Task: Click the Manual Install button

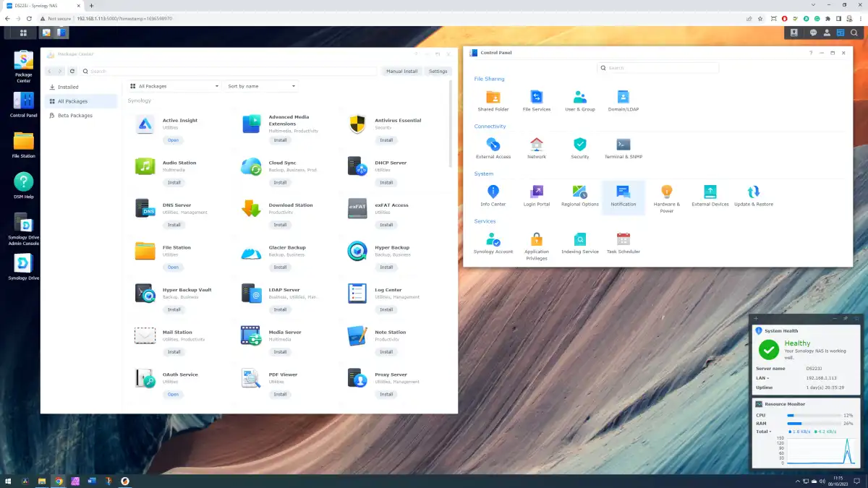Action: click(401, 72)
